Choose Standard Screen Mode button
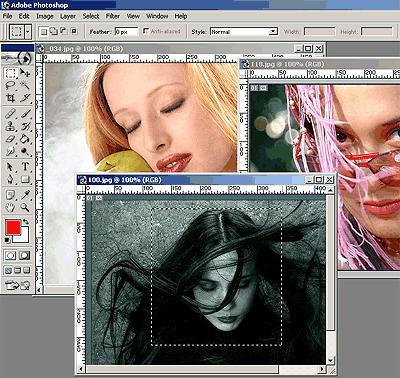Screen dimensions: 400x378 coord(8,270)
